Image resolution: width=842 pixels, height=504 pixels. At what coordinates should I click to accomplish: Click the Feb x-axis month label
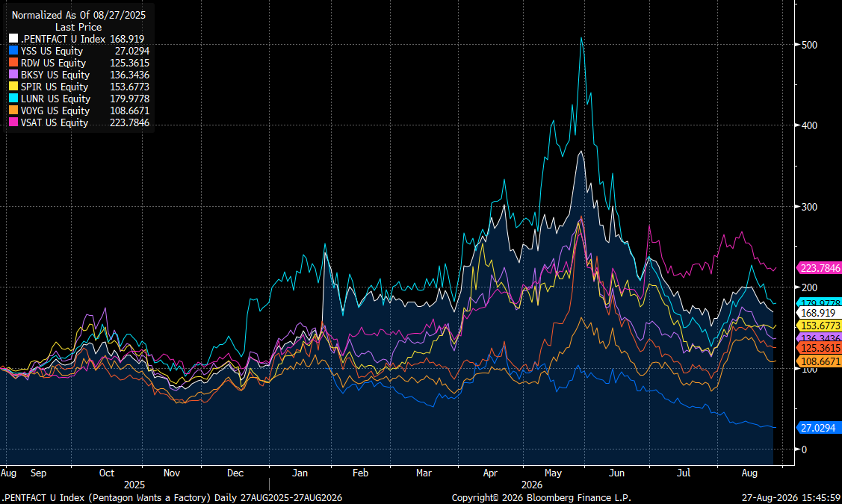coord(360,473)
